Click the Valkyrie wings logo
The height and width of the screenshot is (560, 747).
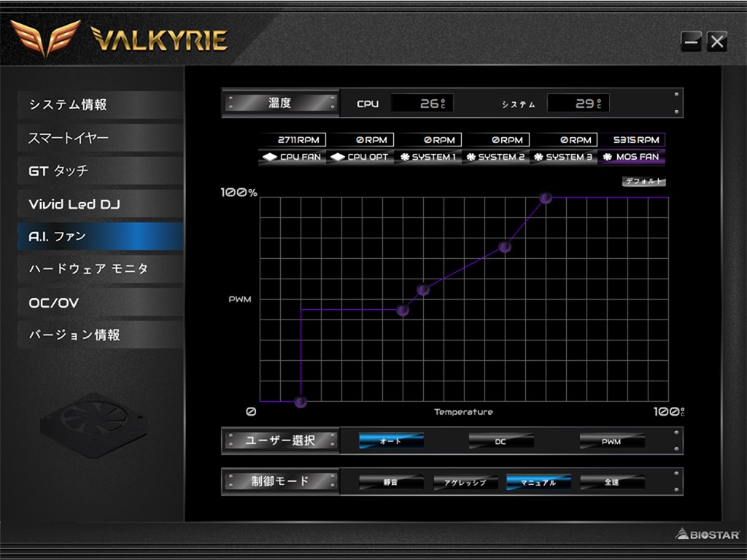(46, 37)
